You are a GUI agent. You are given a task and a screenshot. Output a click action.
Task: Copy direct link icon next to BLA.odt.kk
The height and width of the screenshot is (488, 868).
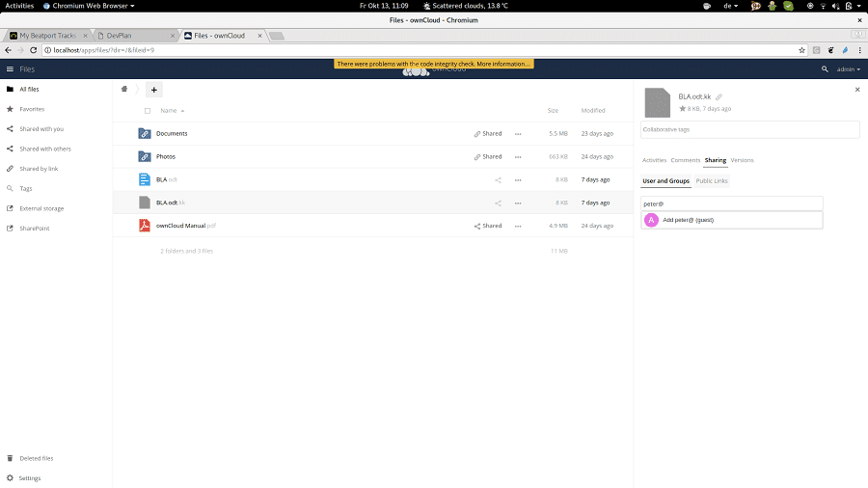click(x=719, y=96)
